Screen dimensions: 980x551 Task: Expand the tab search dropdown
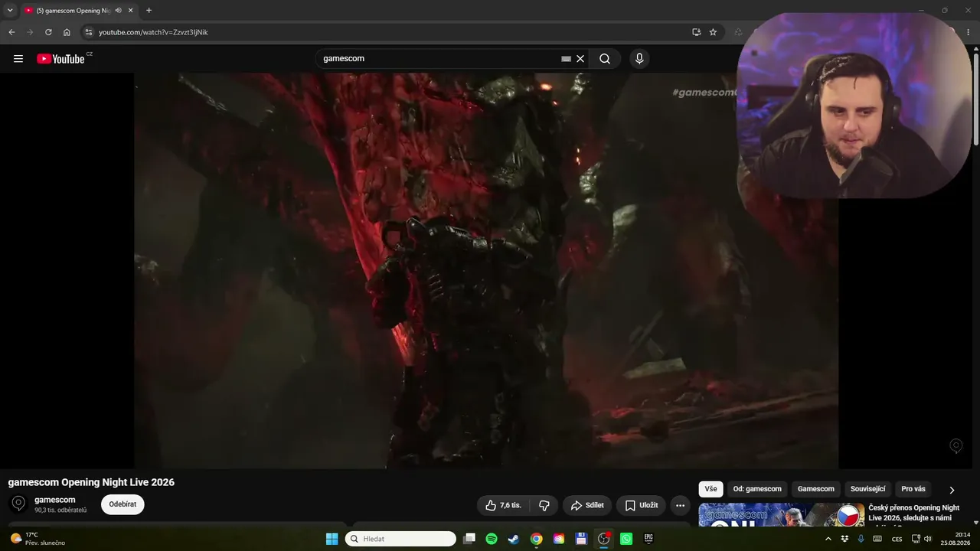click(10, 10)
